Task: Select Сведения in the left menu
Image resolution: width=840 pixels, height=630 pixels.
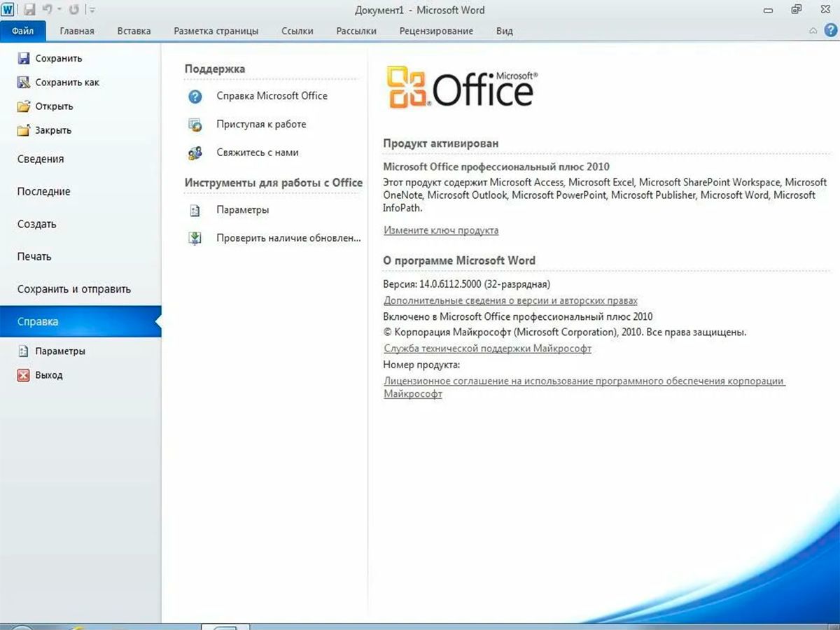Action: coord(41,159)
